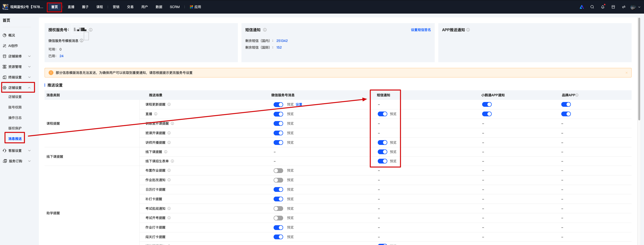Open account dropdown arrow beside avatar
The width and height of the screenshot is (644, 245).
coord(639,7)
